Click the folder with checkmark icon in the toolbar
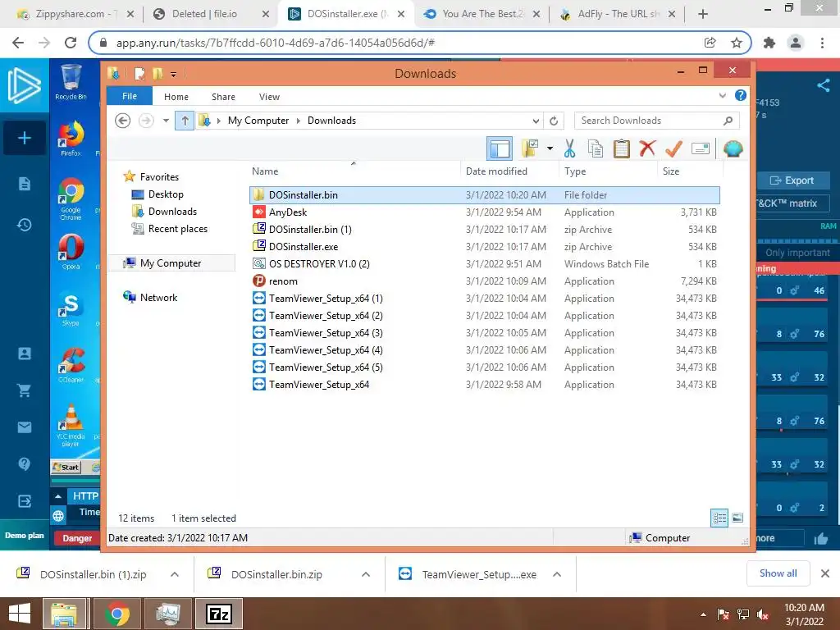Screen dimensions: 840x630 (530, 148)
